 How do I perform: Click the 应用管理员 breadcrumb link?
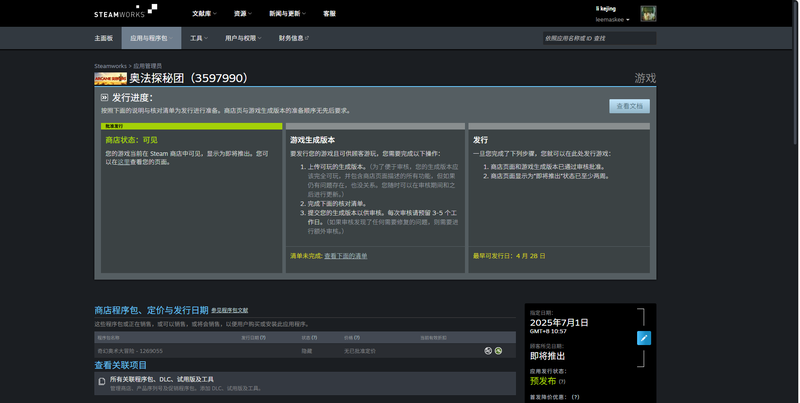147,66
